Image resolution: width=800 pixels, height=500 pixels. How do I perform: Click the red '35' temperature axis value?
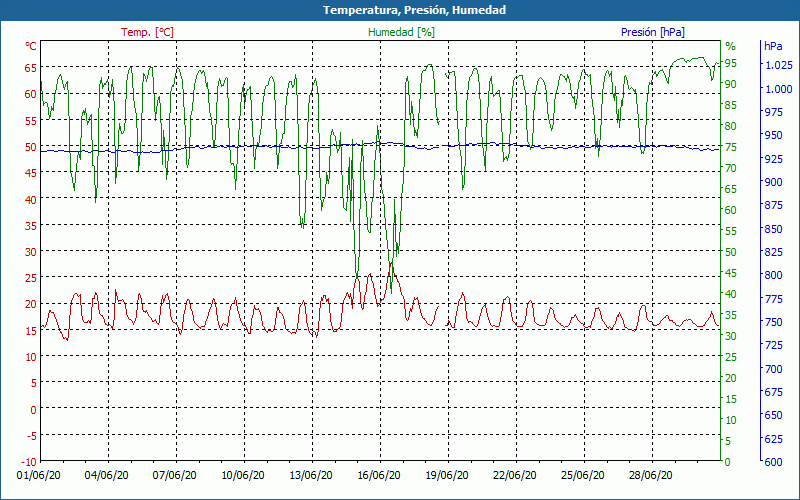pyautogui.click(x=31, y=226)
